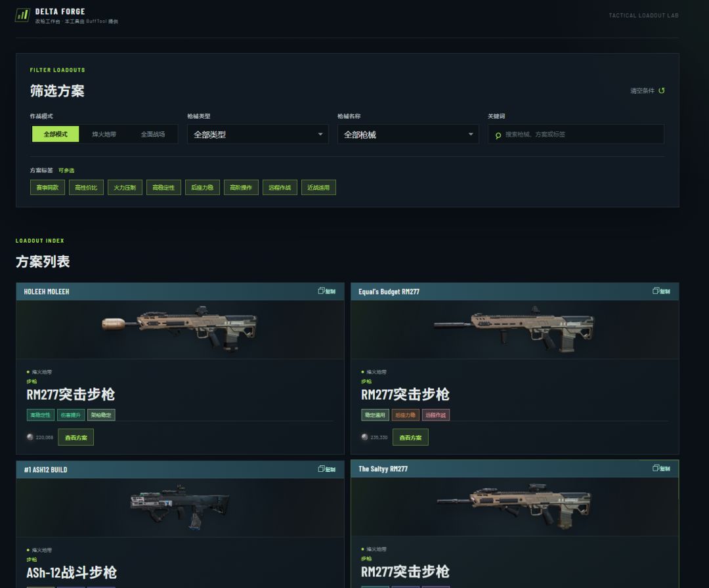Click the ASh-12 weapon preview image
Image resolution: width=709 pixels, height=588 pixels.
click(180, 507)
